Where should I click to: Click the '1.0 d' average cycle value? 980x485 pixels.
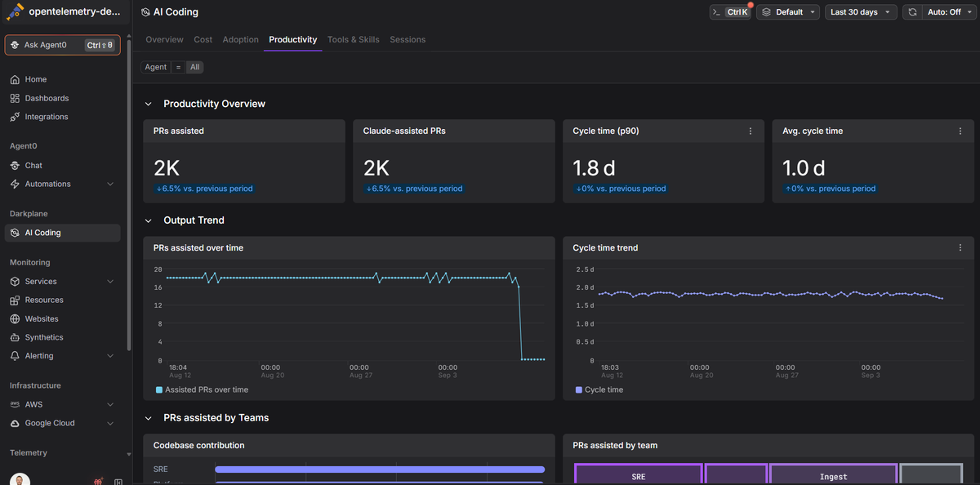pos(804,168)
